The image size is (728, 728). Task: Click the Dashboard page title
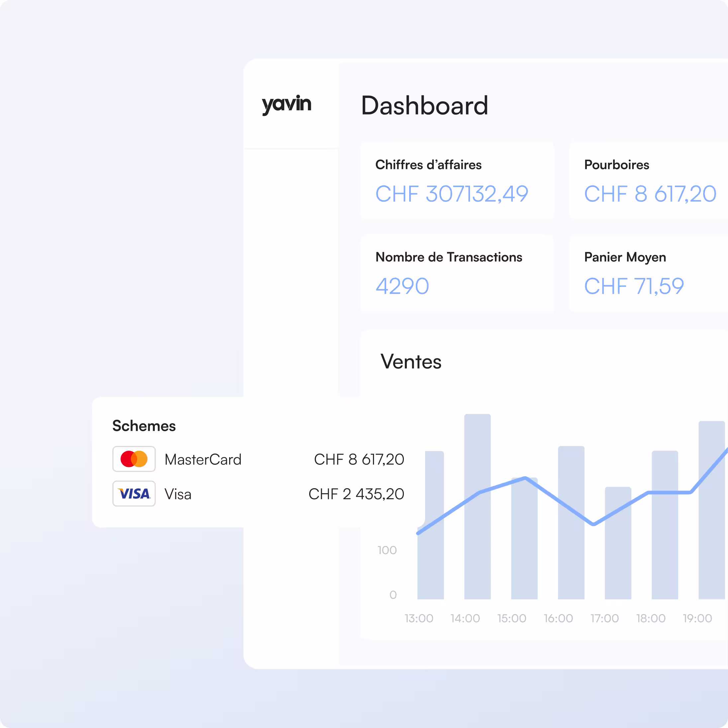click(424, 106)
